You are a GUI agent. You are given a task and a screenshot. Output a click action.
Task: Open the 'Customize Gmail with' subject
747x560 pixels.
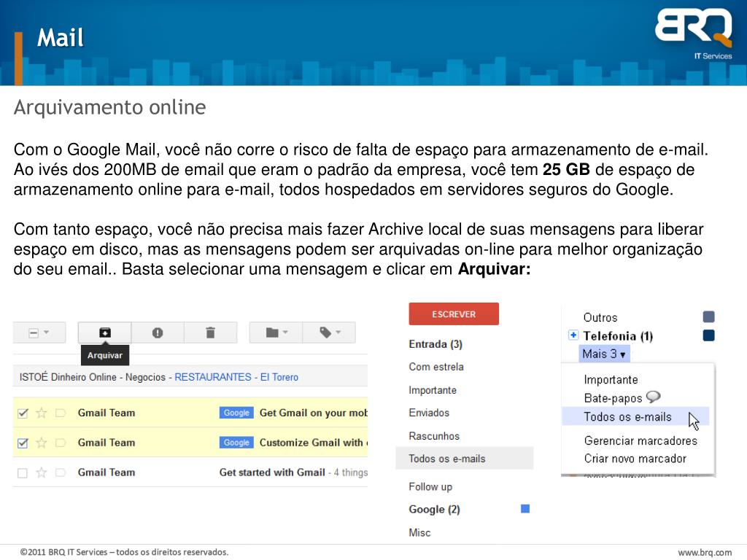pyautogui.click(x=314, y=443)
